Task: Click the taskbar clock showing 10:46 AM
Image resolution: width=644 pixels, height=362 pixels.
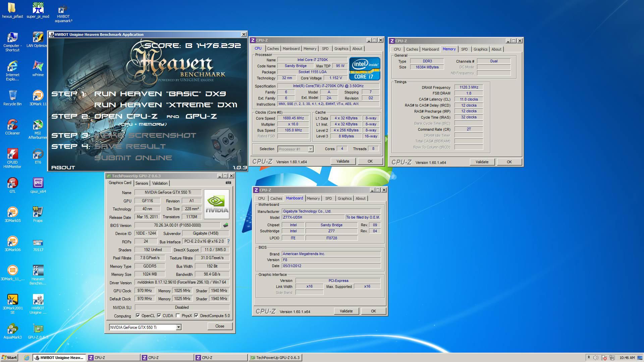Action: 627,358
